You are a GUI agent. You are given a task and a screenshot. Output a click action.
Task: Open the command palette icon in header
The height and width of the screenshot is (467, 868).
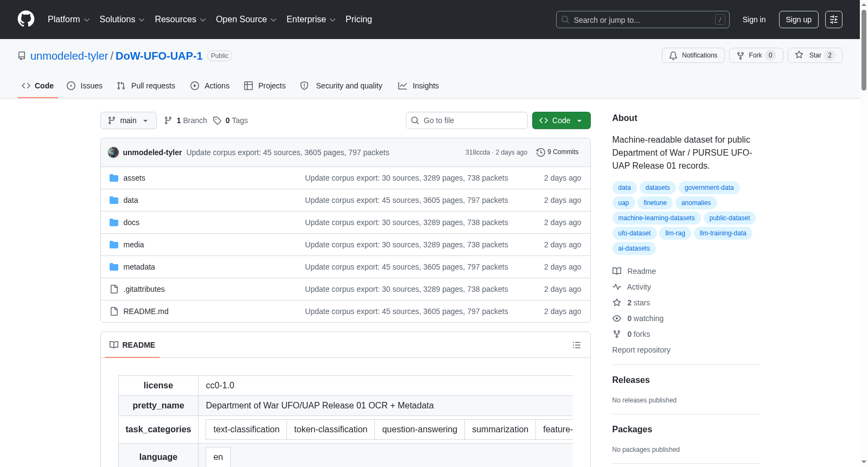point(834,20)
